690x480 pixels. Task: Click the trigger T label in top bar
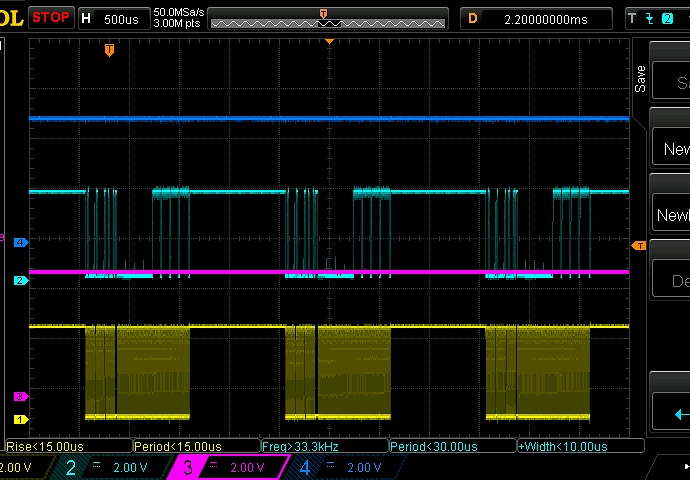tap(632, 18)
